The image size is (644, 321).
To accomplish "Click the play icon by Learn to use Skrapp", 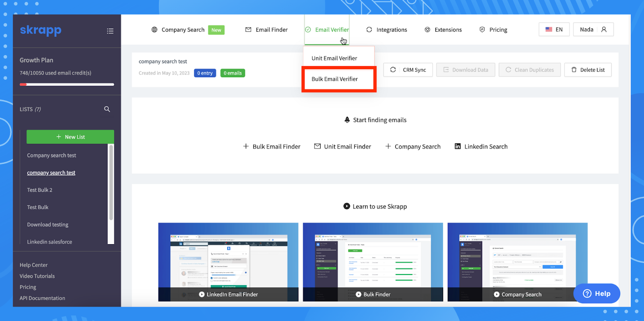I will click(347, 206).
